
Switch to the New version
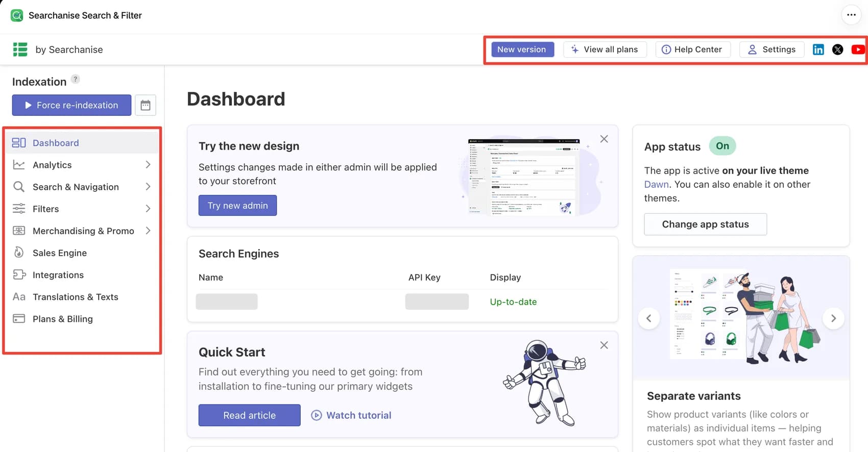click(522, 49)
